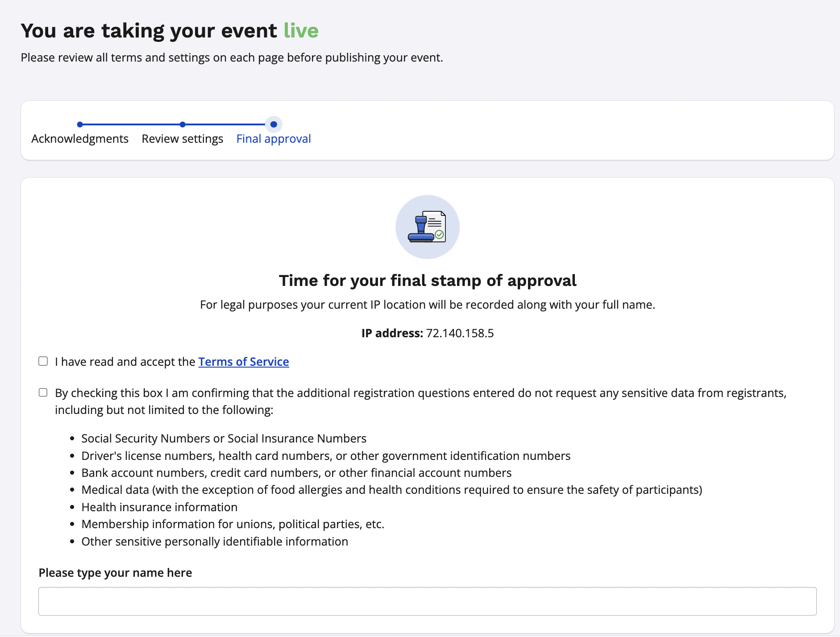Go to the Acknowledgments step
Image resolution: width=840 pixels, height=637 pixels.
point(80,139)
